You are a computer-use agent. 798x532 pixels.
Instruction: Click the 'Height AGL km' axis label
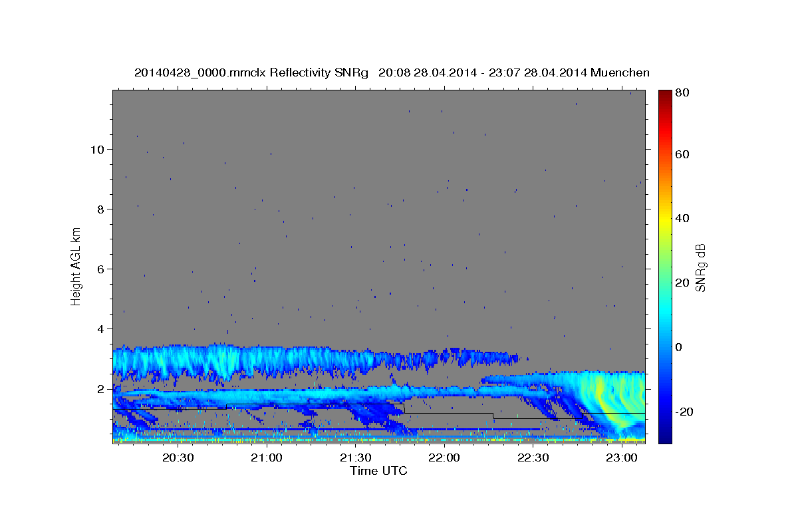pyautogui.click(x=76, y=266)
